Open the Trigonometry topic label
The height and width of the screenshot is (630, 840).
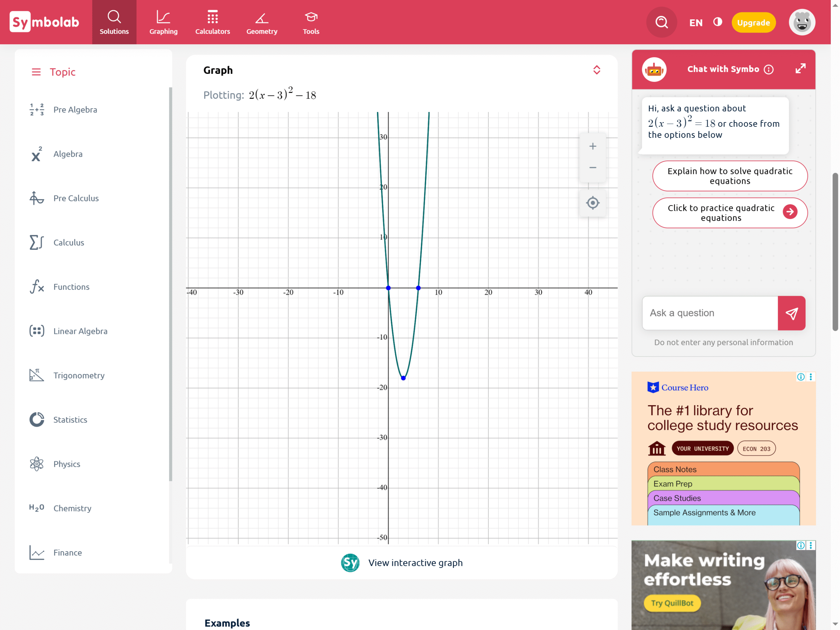[79, 376]
